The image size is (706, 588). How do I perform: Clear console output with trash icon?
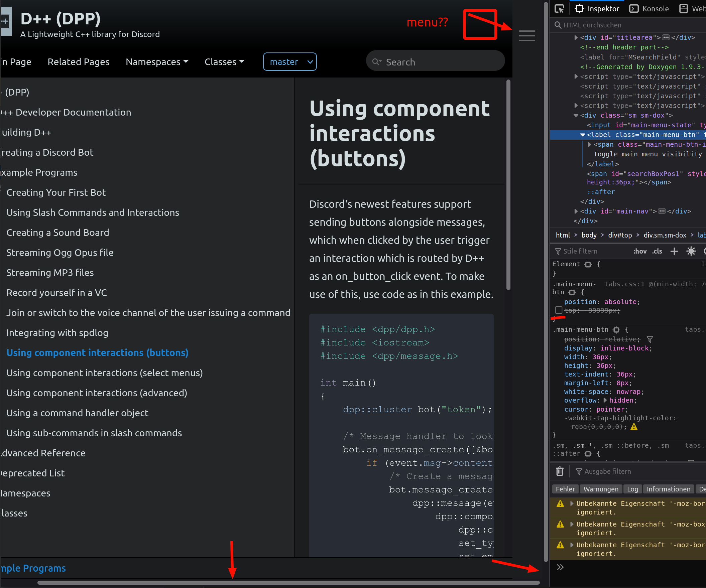(x=560, y=471)
